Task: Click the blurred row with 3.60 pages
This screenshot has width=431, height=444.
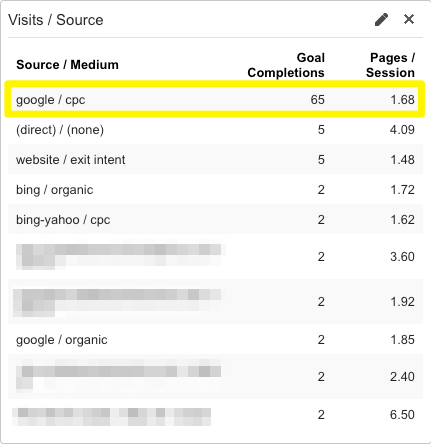Action: [x=215, y=257]
